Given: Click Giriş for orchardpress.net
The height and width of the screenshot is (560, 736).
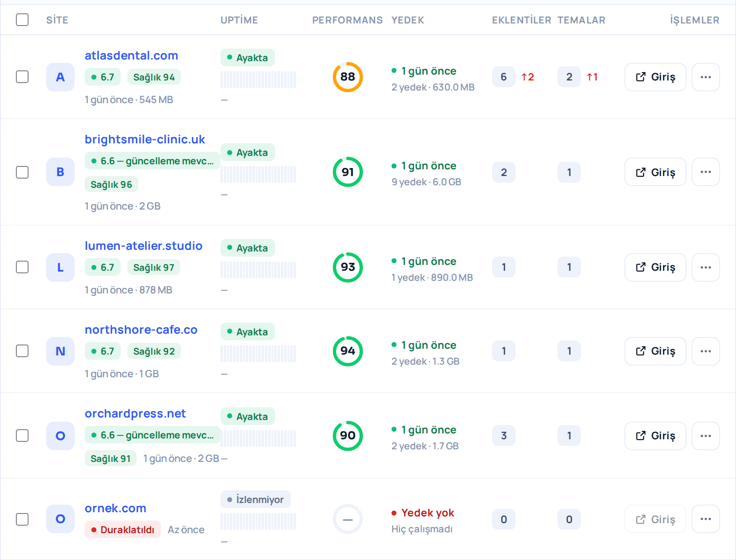Looking at the screenshot, I should 656,436.
